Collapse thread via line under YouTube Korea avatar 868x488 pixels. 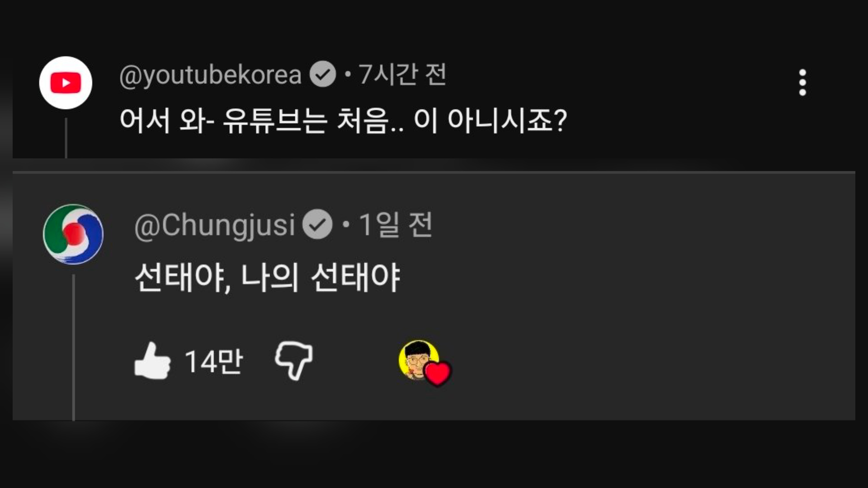pyautogui.click(x=66, y=138)
